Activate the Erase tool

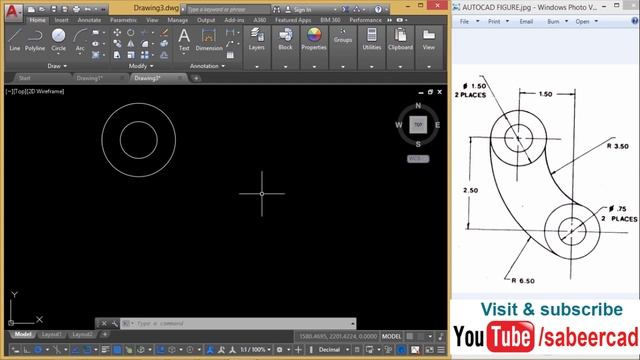coord(164,33)
